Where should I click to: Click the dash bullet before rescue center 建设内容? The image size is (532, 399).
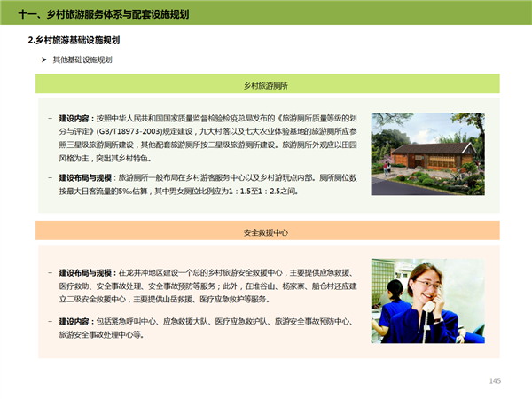click(50, 320)
